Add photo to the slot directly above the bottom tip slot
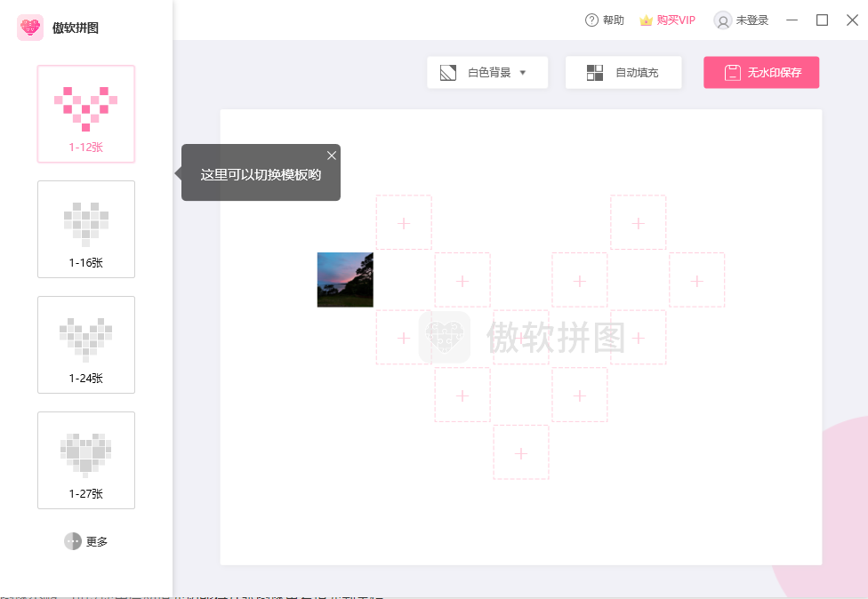 point(521,338)
